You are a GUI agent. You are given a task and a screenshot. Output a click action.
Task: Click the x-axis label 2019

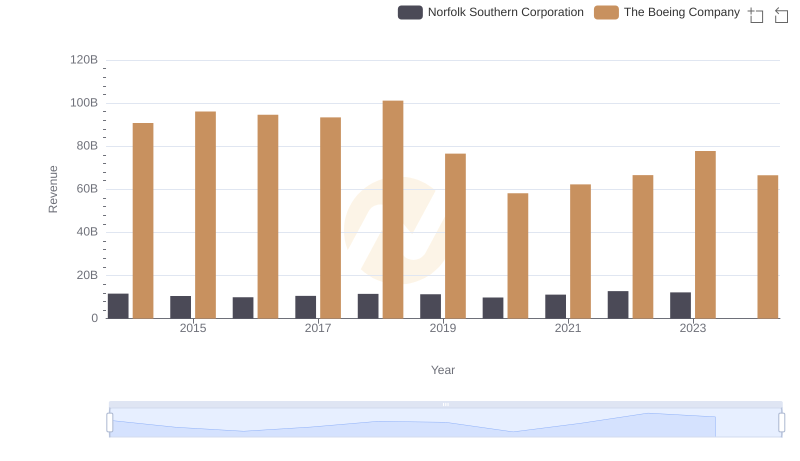coord(443,328)
